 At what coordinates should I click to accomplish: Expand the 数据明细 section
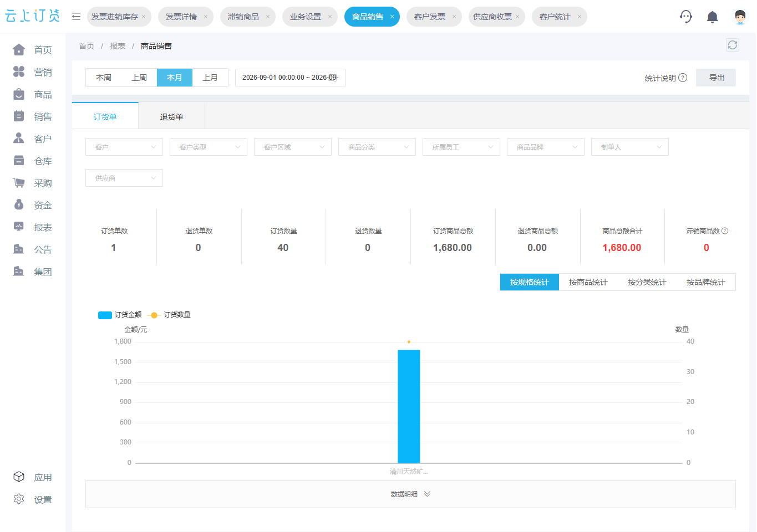[x=410, y=494]
